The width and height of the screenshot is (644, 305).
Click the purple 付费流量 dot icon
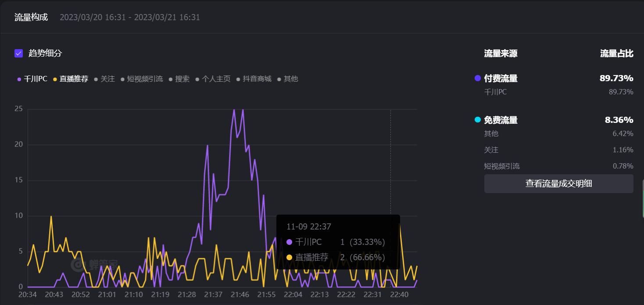(478, 78)
